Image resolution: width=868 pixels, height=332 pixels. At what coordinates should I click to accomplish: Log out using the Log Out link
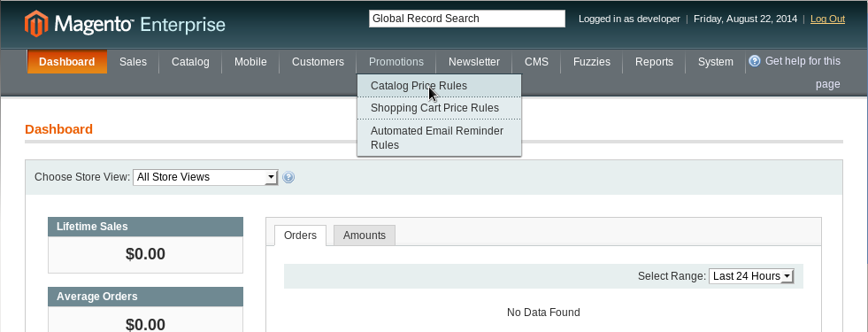pyautogui.click(x=827, y=19)
